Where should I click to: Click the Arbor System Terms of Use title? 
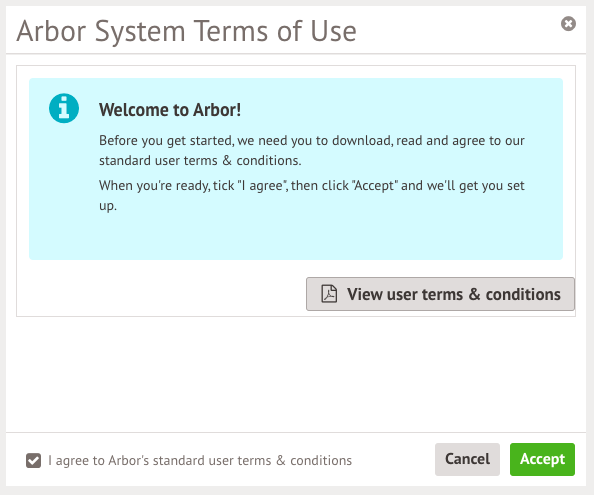point(186,31)
